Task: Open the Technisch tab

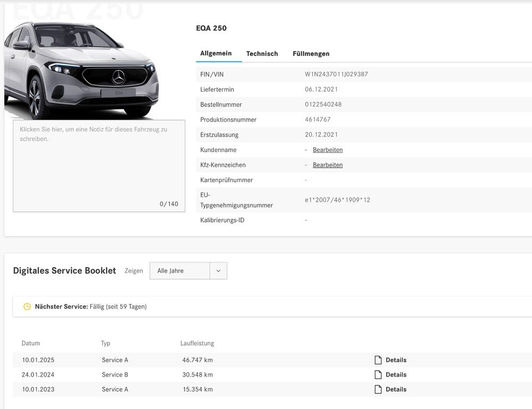Action: tap(262, 54)
